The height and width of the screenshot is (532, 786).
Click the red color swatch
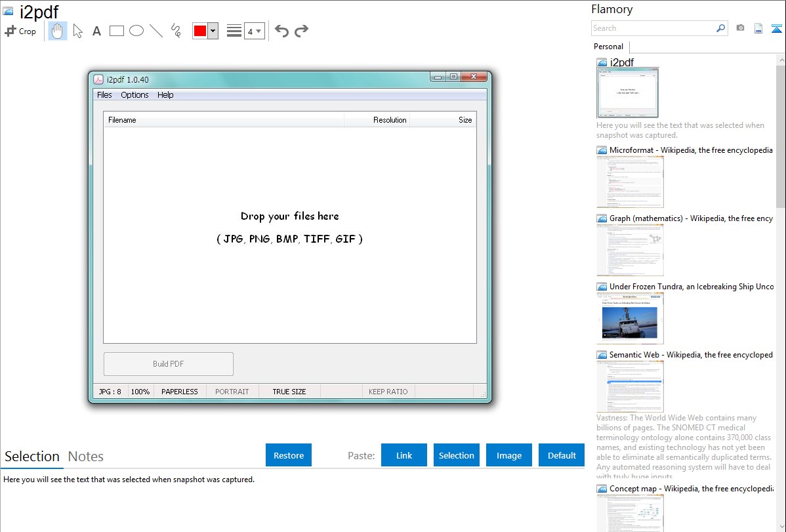[200, 31]
